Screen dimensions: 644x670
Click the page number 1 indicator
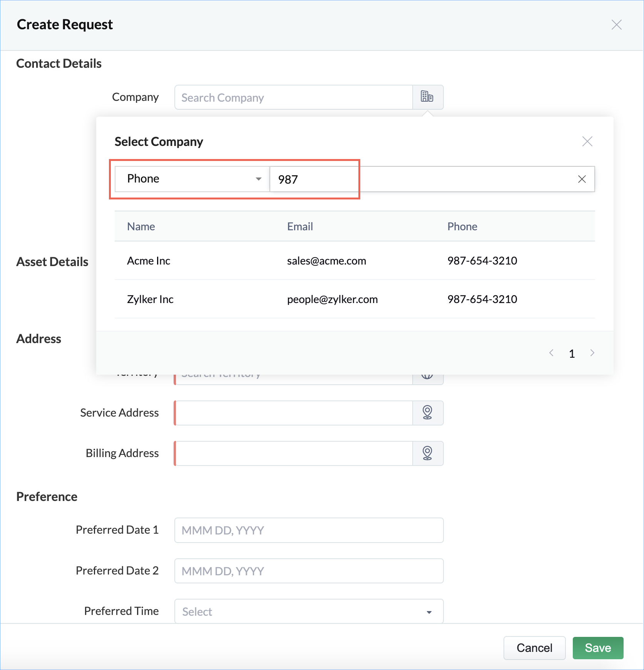(x=572, y=353)
